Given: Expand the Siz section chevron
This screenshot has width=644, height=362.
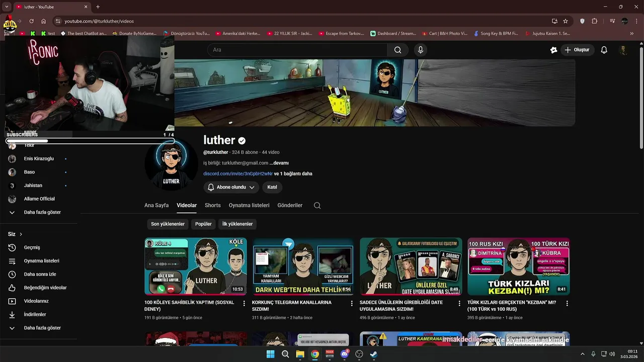Looking at the screenshot, I should [21, 234].
